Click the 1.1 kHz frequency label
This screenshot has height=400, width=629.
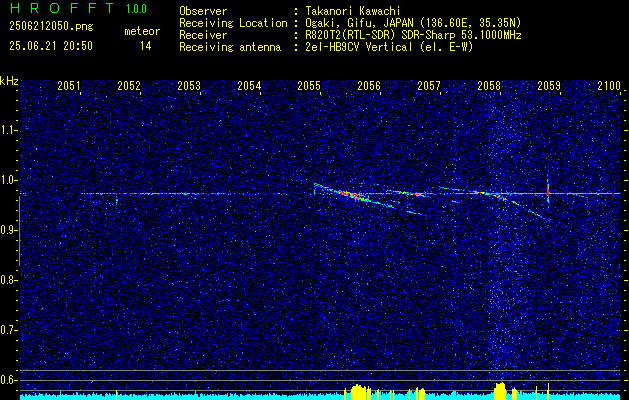tap(8, 130)
